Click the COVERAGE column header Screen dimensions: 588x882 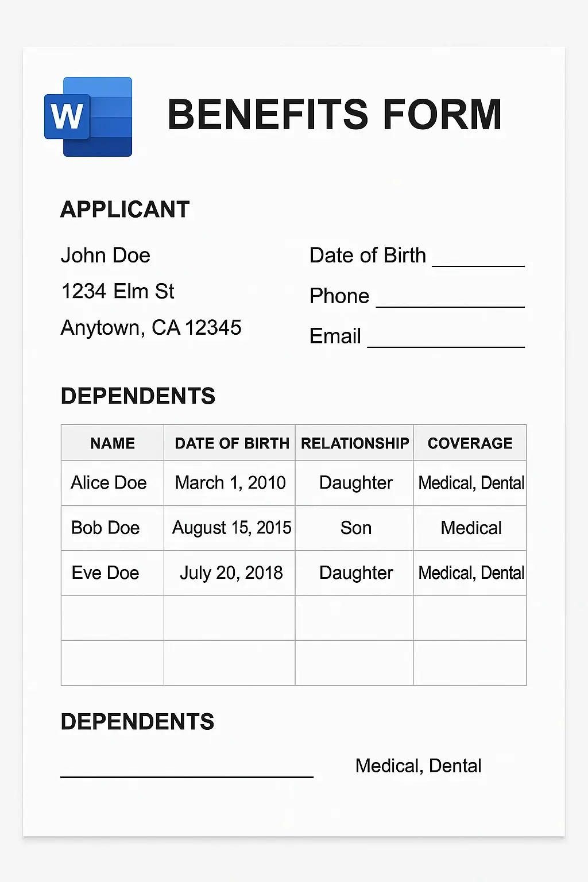470,443
